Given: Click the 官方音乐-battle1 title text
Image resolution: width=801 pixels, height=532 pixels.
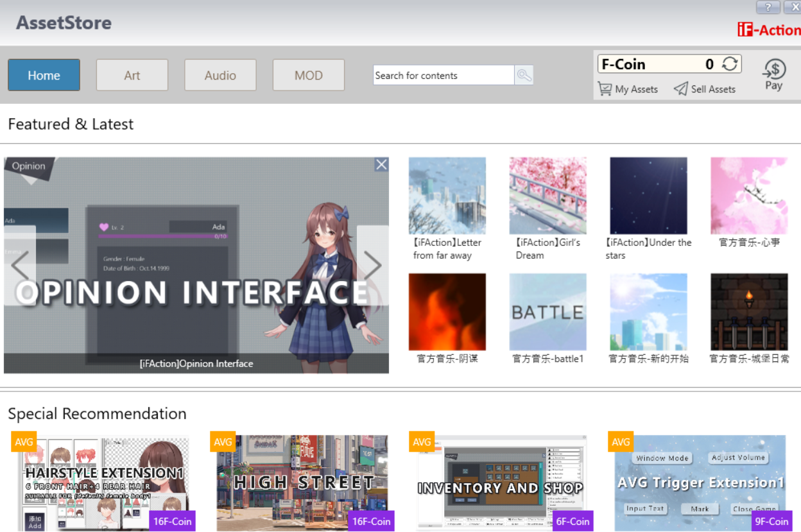Looking at the screenshot, I should (x=548, y=359).
